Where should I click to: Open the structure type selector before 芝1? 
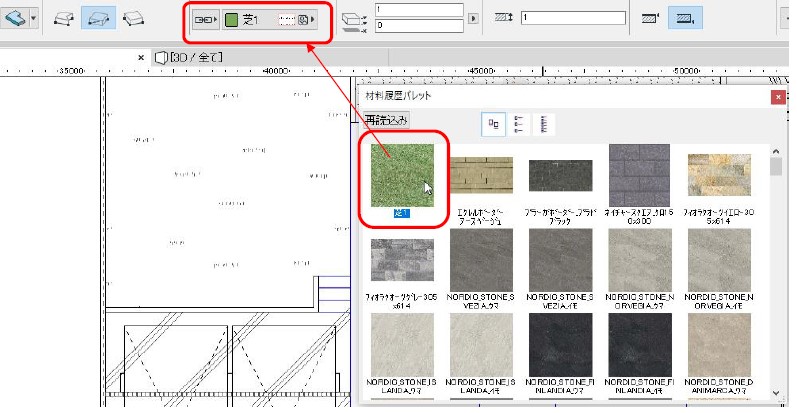pyautogui.click(x=205, y=19)
